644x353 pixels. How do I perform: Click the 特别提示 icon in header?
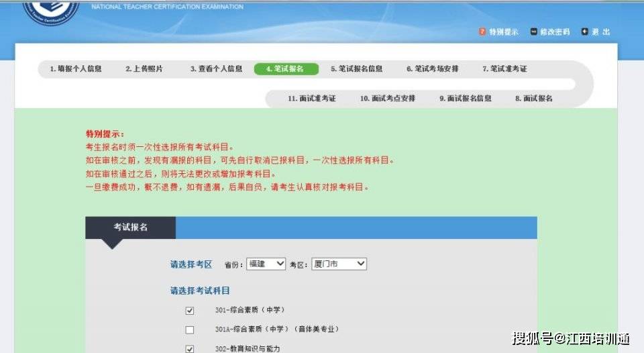point(482,32)
